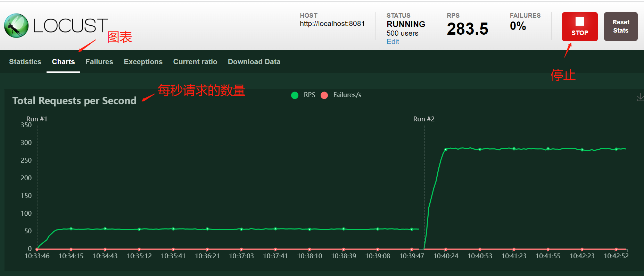Click the host URL http://localhost:8081

(x=332, y=24)
